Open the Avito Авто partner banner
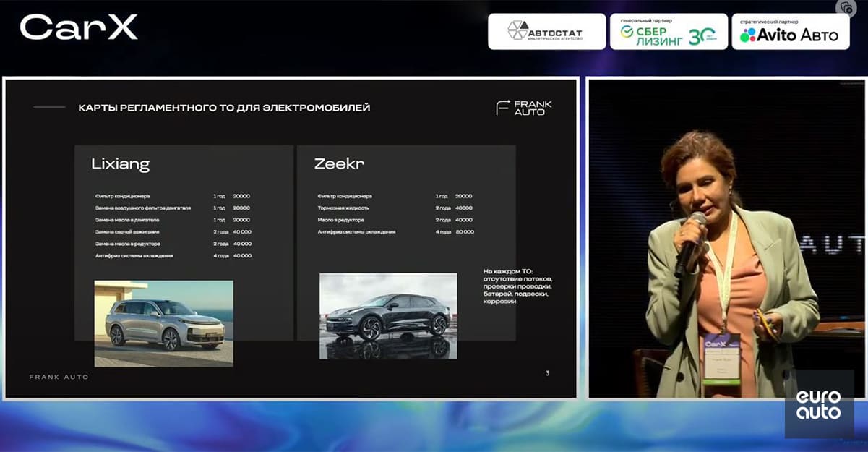 coord(791,31)
